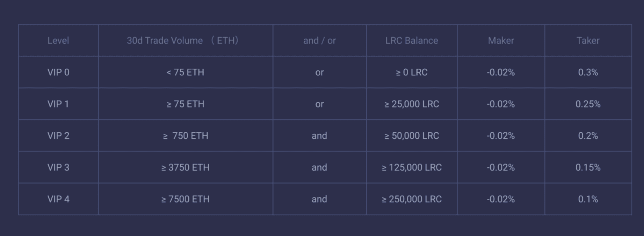Click the ≥ 25,000 LRC balance cell
This screenshot has height=236, width=644.
click(412, 104)
